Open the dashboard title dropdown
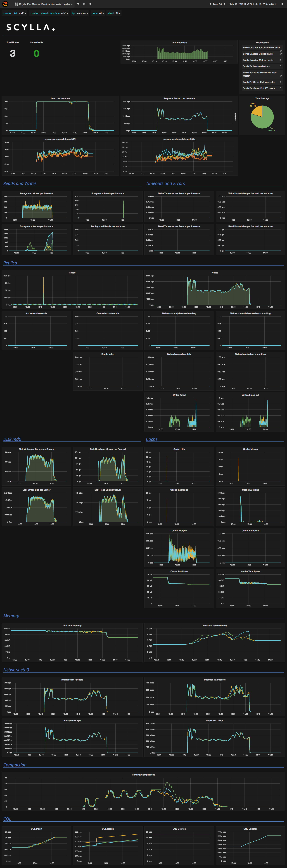The height and width of the screenshot is (868, 287). tap(45, 4)
